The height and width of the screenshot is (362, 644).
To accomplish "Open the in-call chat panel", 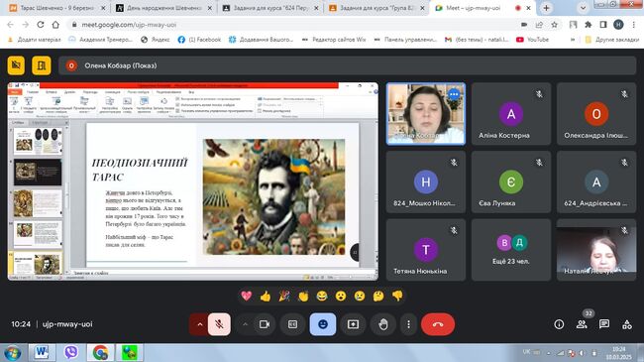I will pyautogui.click(x=604, y=324).
